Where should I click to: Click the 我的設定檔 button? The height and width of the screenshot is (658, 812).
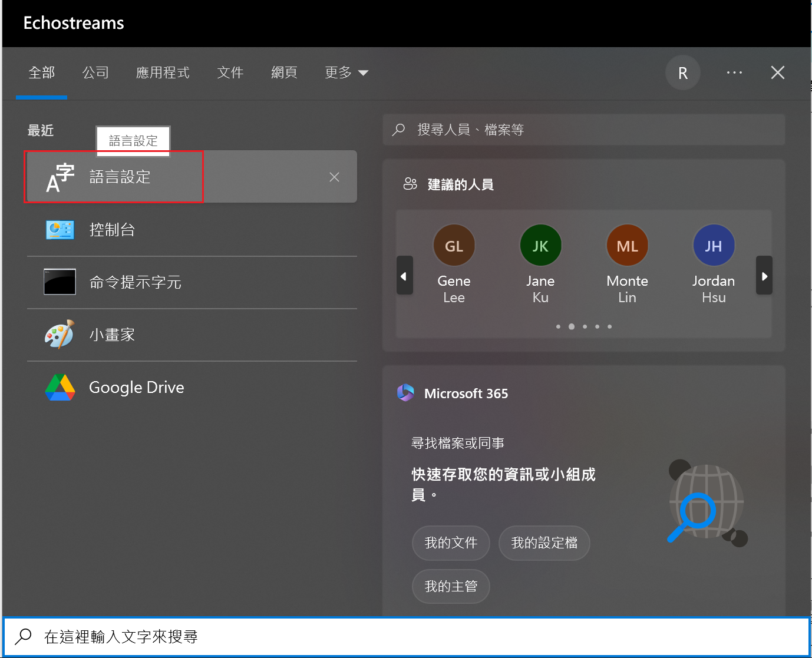tap(544, 543)
